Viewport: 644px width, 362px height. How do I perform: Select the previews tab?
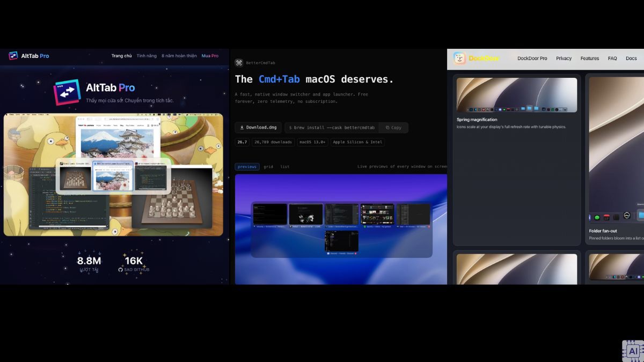point(247,167)
